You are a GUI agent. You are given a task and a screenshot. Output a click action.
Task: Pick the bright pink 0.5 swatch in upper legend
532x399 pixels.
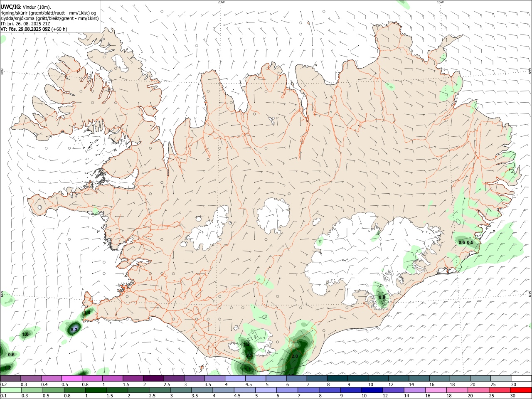(x=71, y=378)
